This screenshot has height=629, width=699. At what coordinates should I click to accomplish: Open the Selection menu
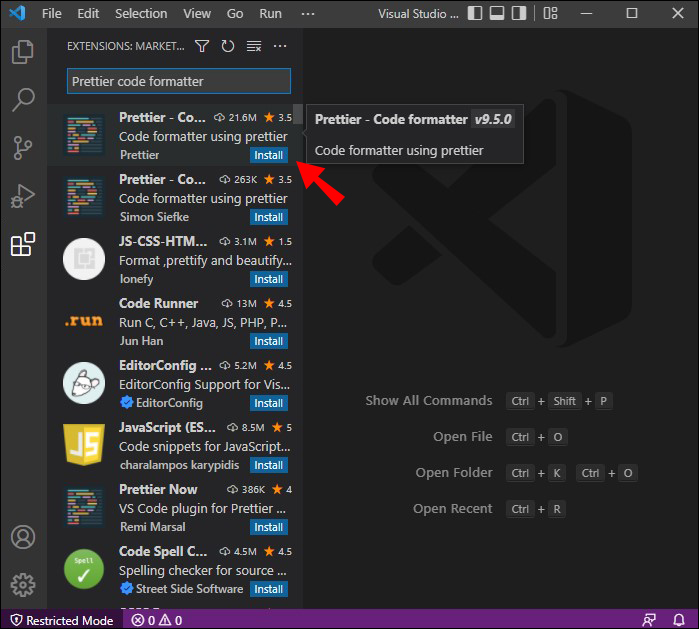(x=141, y=14)
